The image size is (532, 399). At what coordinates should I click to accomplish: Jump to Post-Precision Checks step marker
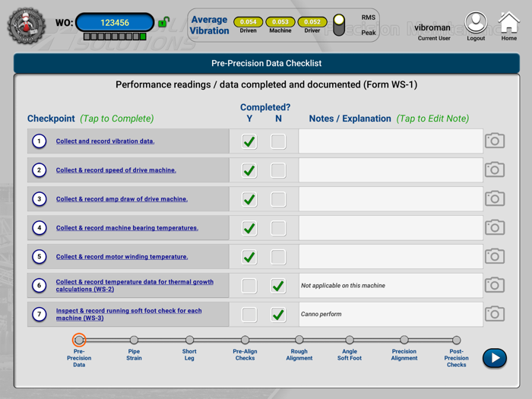[x=456, y=340]
